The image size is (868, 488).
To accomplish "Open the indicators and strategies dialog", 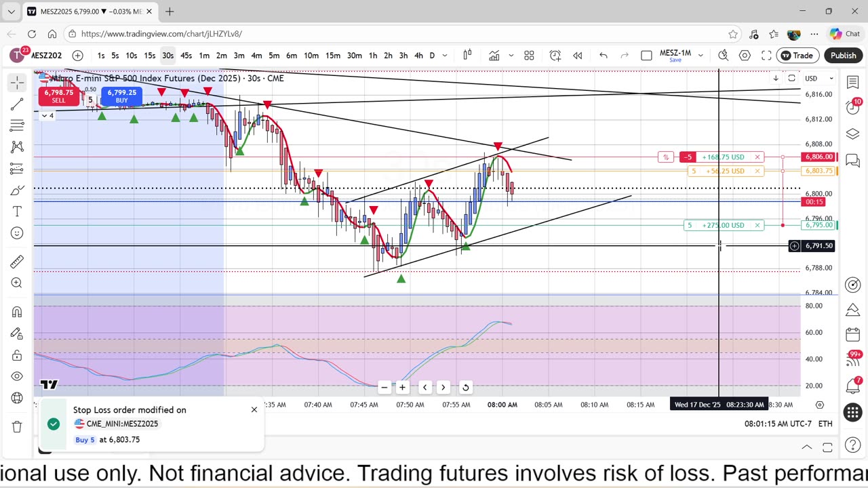I will (x=494, y=56).
